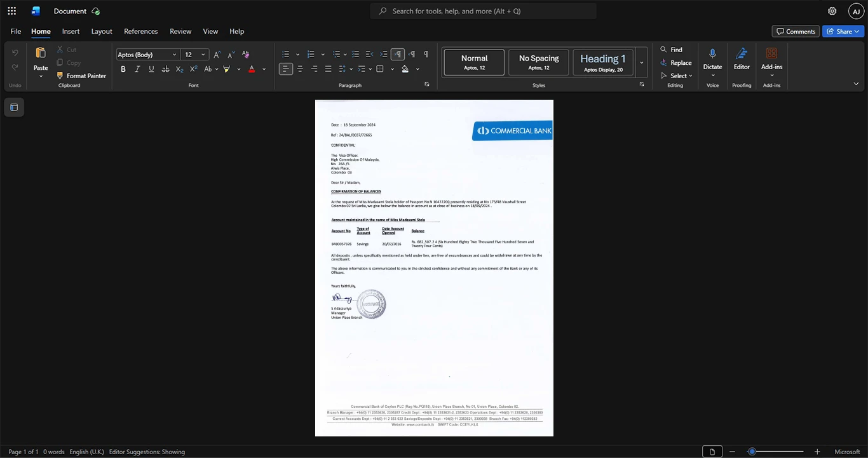This screenshot has width=868, height=458.
Task: Apply multilevel checklist icon
Action: click(x=356, y=55)
